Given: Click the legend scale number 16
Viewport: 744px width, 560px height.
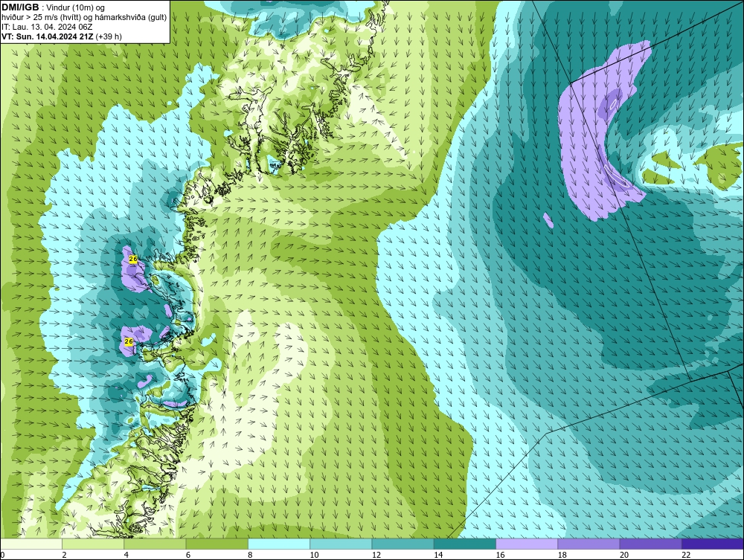Looking at the screenshot, I should tap(501, 556).
